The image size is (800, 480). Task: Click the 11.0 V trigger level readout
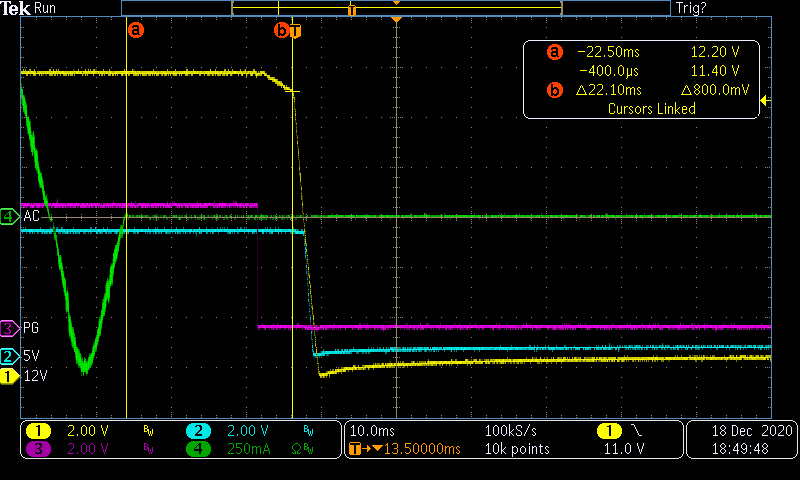tap(621, 449)
